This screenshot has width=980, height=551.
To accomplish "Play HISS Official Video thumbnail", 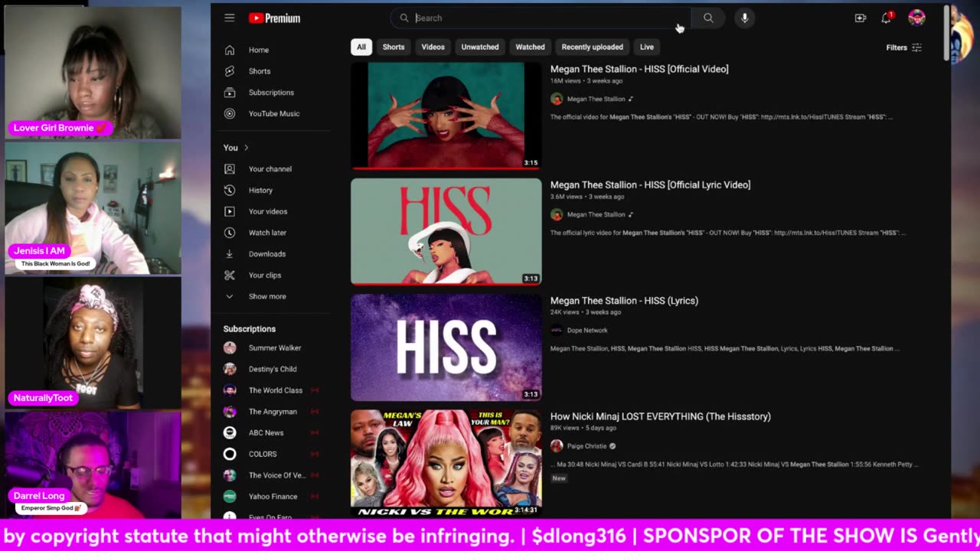I will point(446,116).
